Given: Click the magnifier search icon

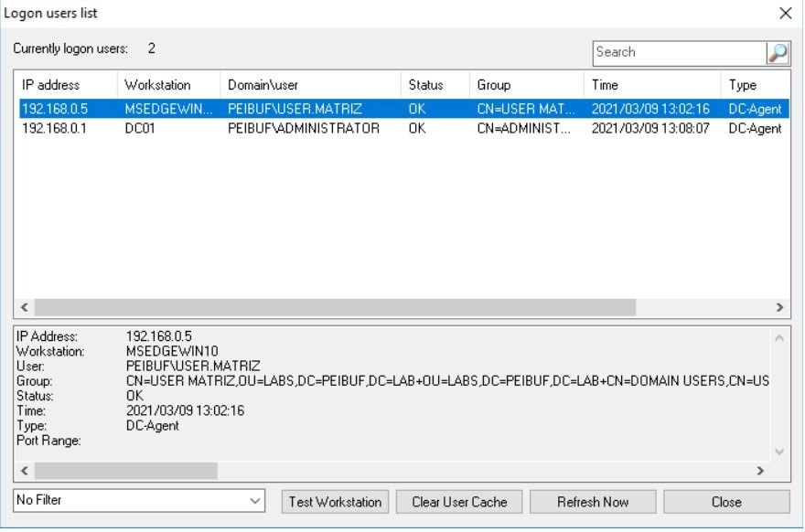Looking at the screenshot, I should tap(778, 53).
